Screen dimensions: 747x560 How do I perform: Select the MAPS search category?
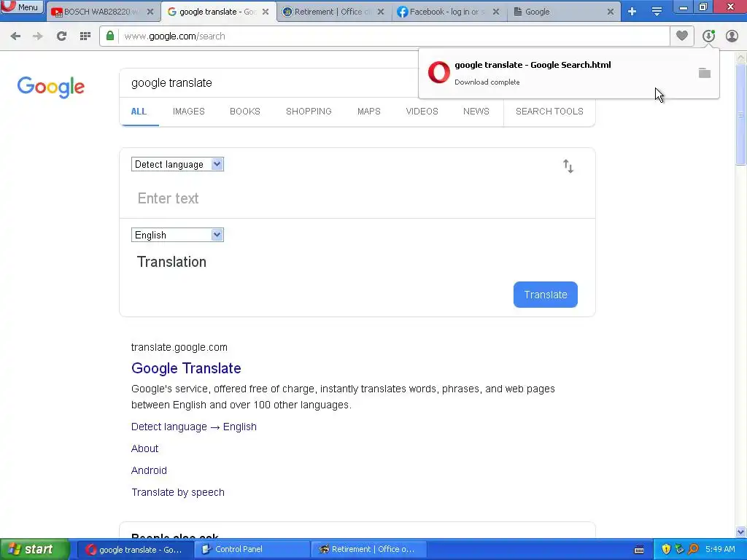368,112
